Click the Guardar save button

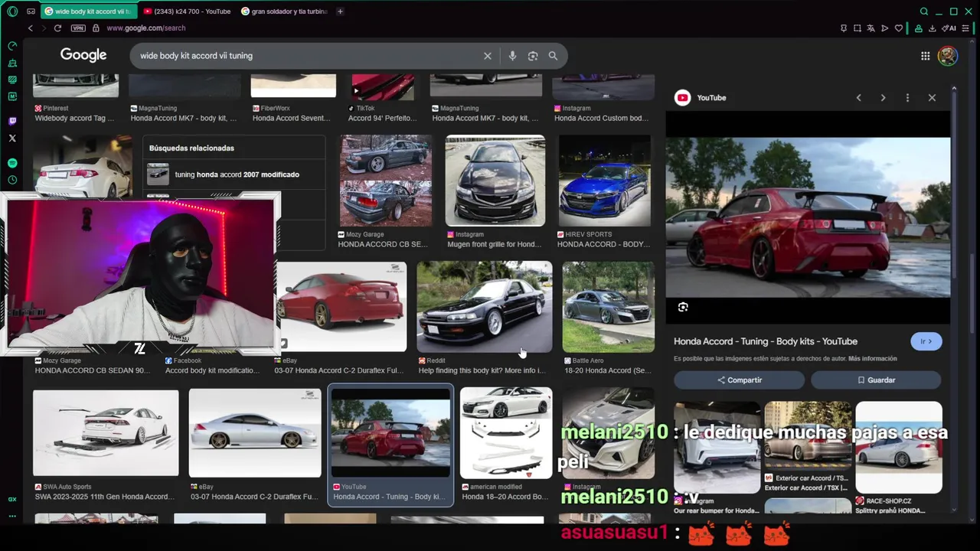876,380
